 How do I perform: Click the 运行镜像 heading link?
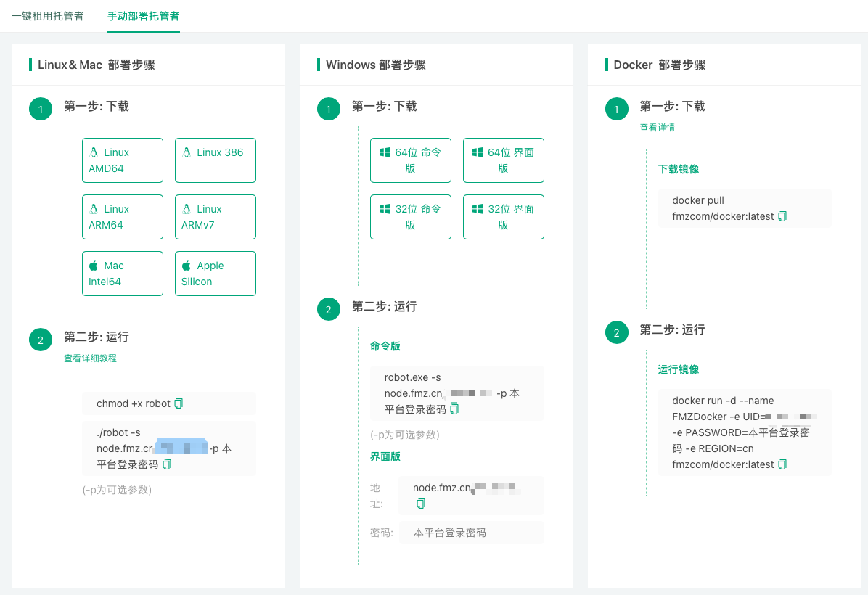[x=677, y=369]
